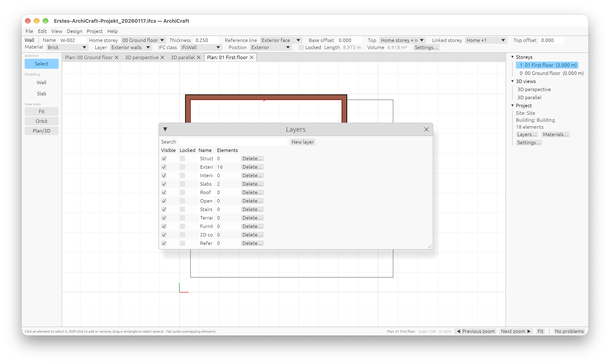Image resolution: width=610 pixels, height=364 pixels.
Task: Go to Next zoom
Action: point(516,331)
